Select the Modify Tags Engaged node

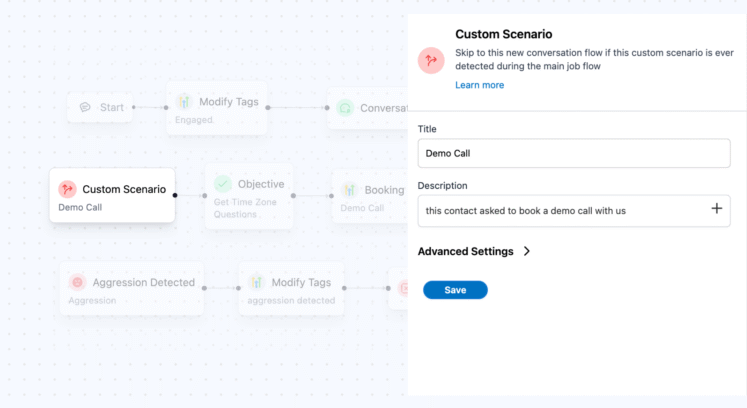217,109
